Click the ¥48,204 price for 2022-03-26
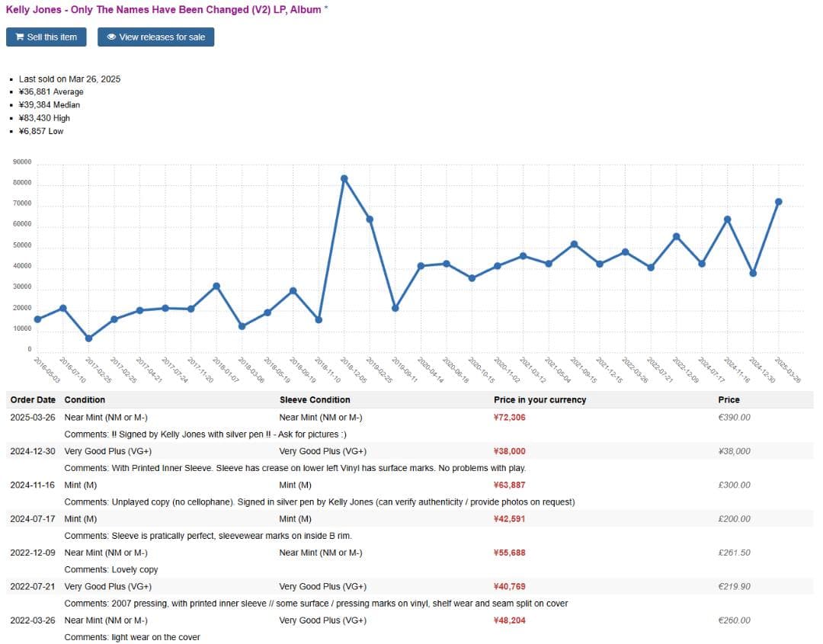 coord(509,620)
